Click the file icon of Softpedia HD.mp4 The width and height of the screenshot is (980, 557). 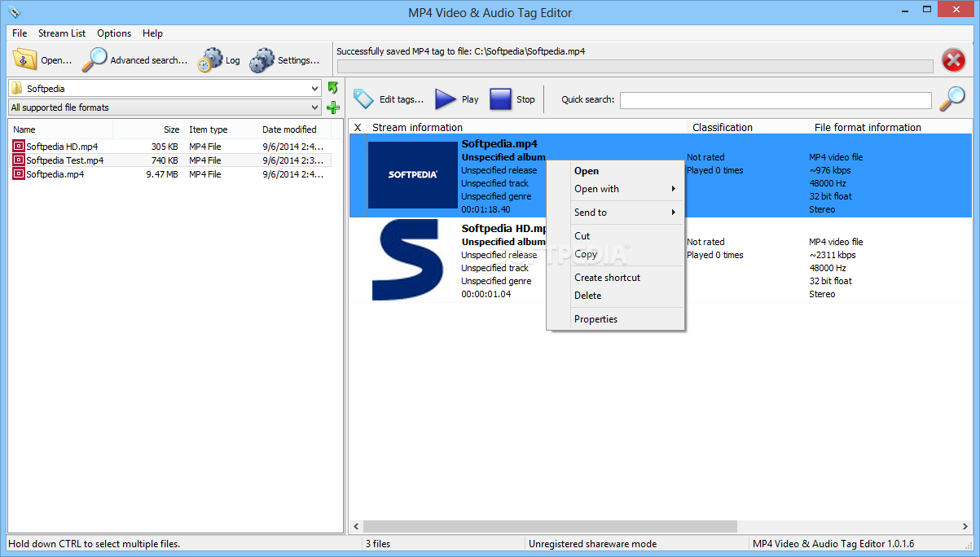(19, 147)
